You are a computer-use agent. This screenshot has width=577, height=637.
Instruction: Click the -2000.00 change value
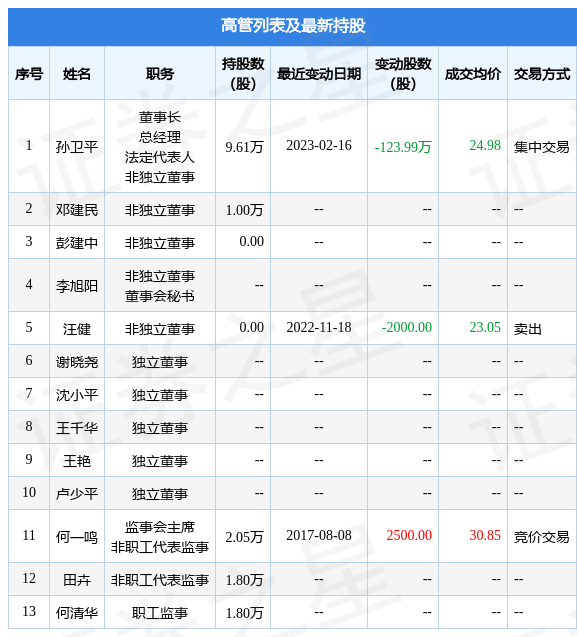click(406, 327)
